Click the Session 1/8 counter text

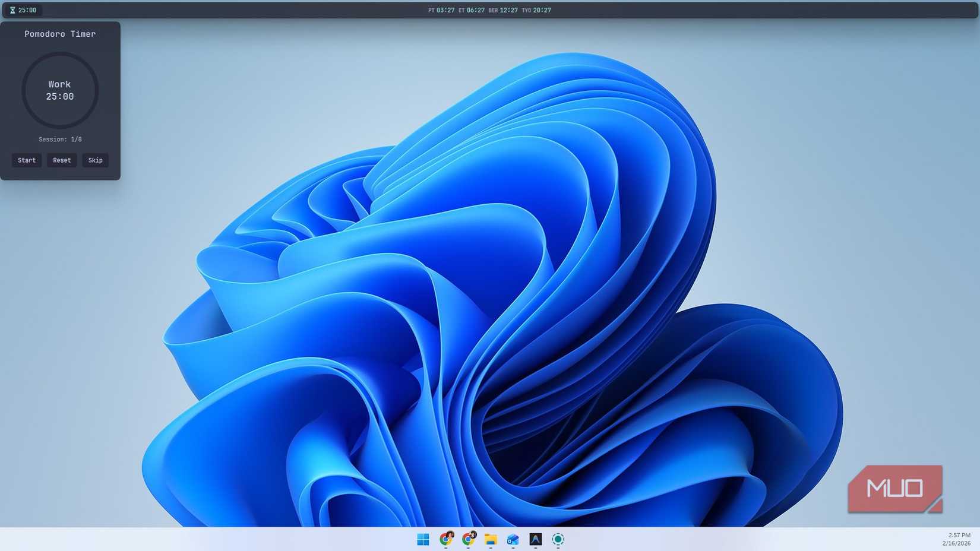pos(60,140)
